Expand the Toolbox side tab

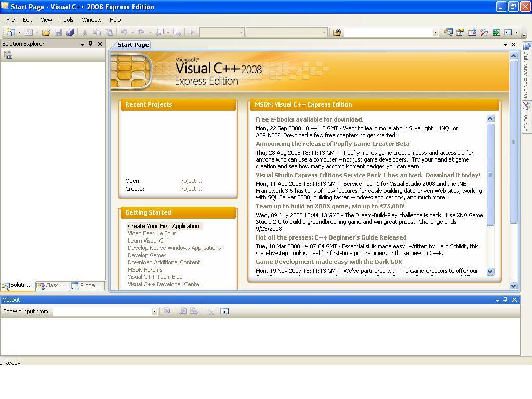pyautogui.click(x=526, y=117)
